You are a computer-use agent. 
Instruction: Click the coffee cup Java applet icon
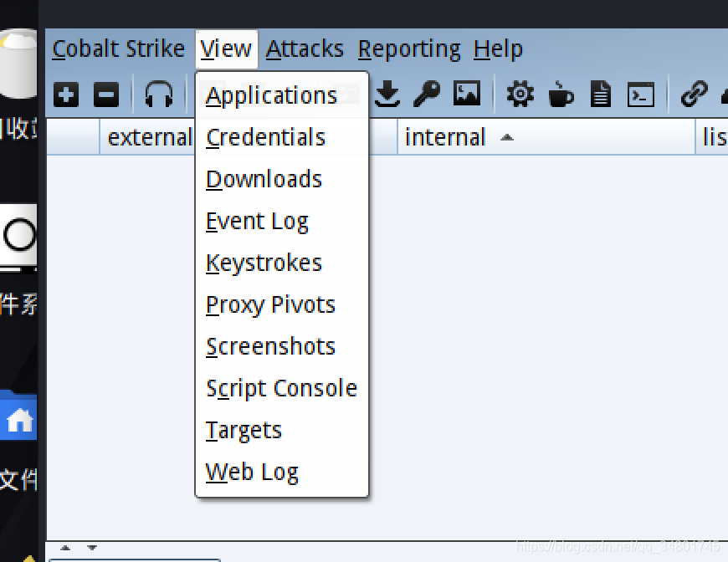click(x=561, y=95)
